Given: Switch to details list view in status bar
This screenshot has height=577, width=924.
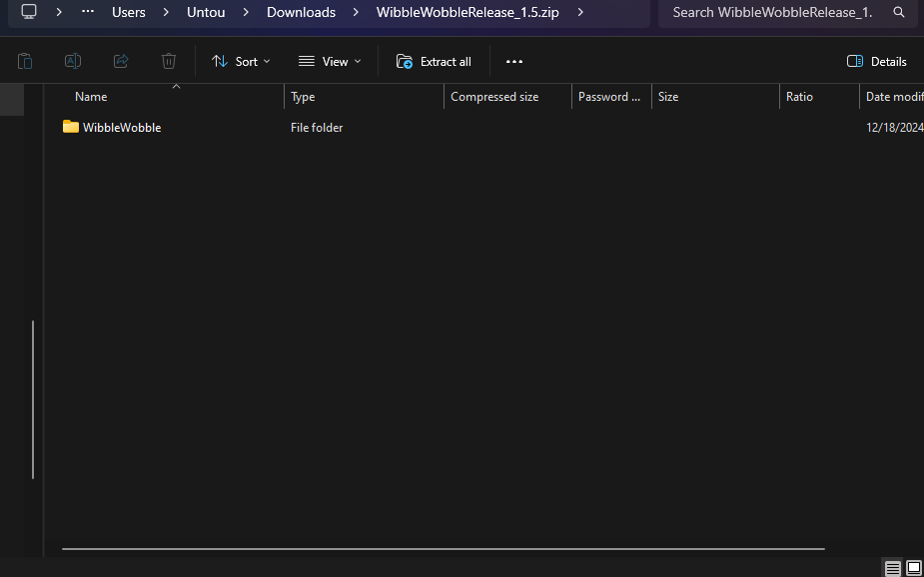Looking at the screenshot, I should (892, 568).
